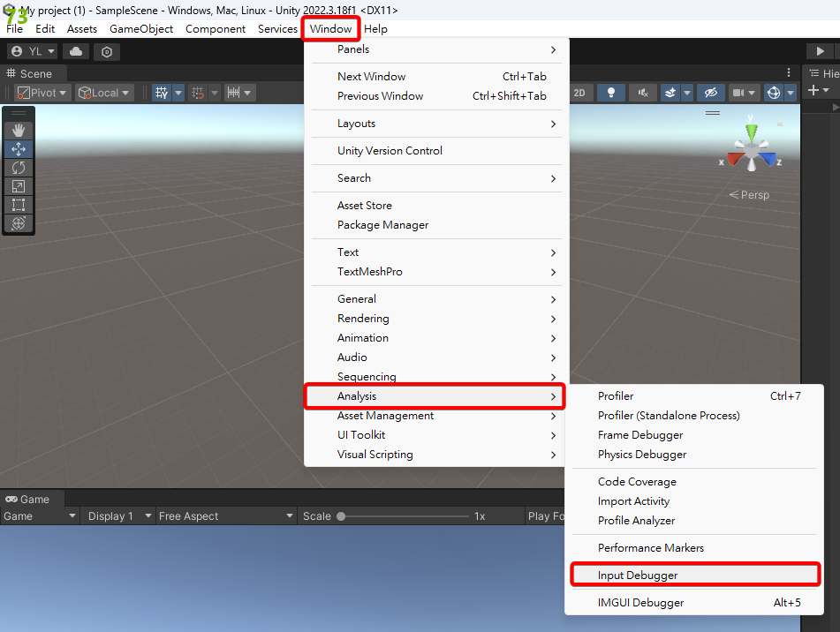Screen dimensions: 840x632
Task: Select the Rotate tool
Action: tap(19, 168)
